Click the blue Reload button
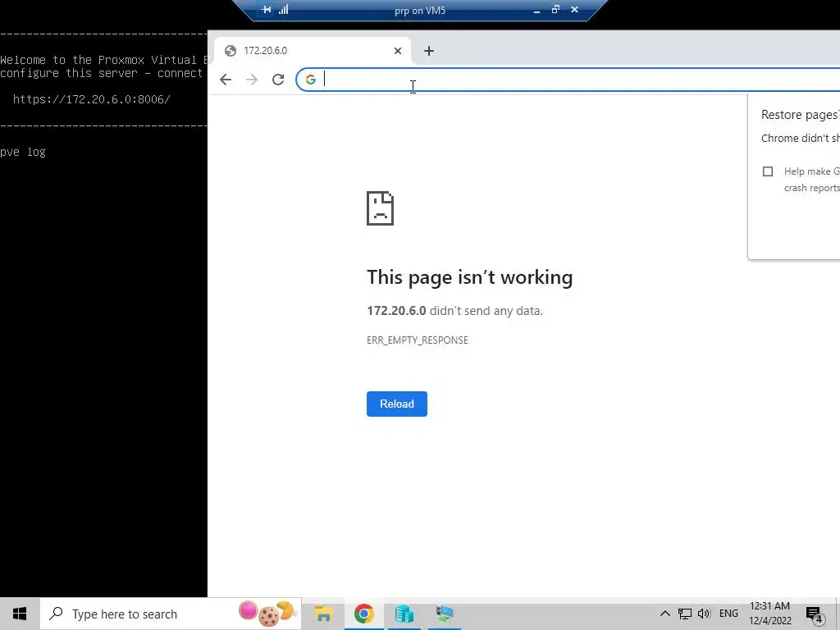Viewport: 840px width, 630px height. coord(397,404)
